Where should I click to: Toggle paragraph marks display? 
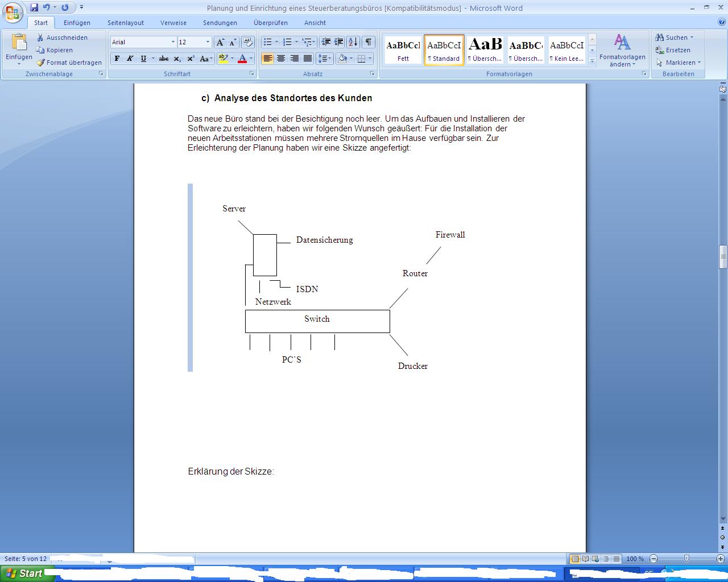pos(369,42)
